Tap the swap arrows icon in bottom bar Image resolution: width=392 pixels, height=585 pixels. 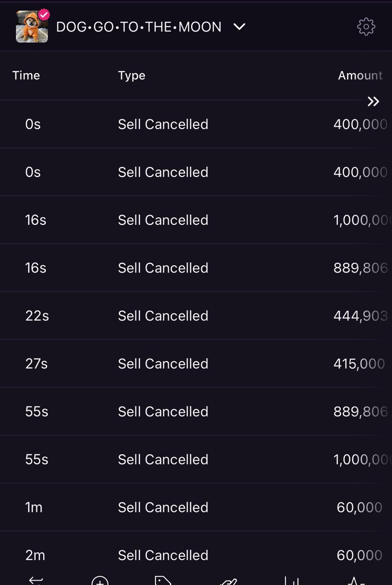[36, 580]
